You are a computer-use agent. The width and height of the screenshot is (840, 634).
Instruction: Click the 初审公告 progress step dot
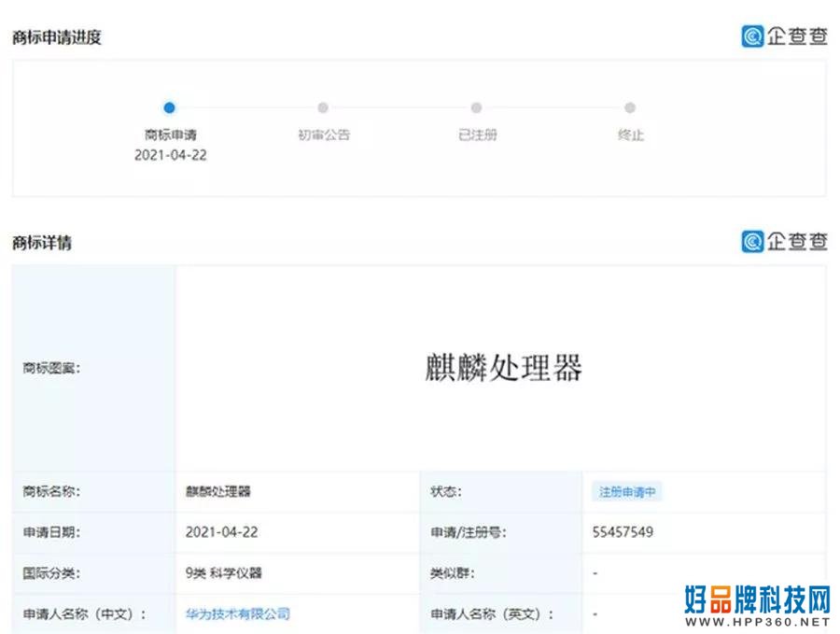pos(323,107)
